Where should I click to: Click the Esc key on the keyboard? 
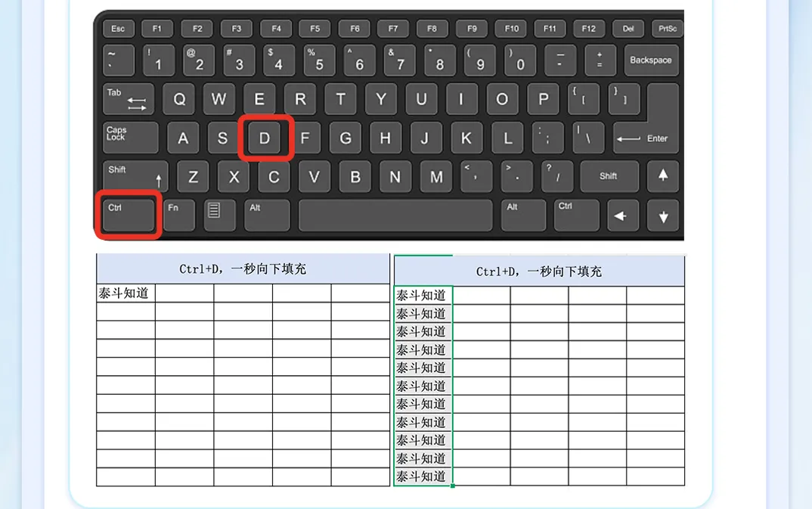(x=118, y=29)
